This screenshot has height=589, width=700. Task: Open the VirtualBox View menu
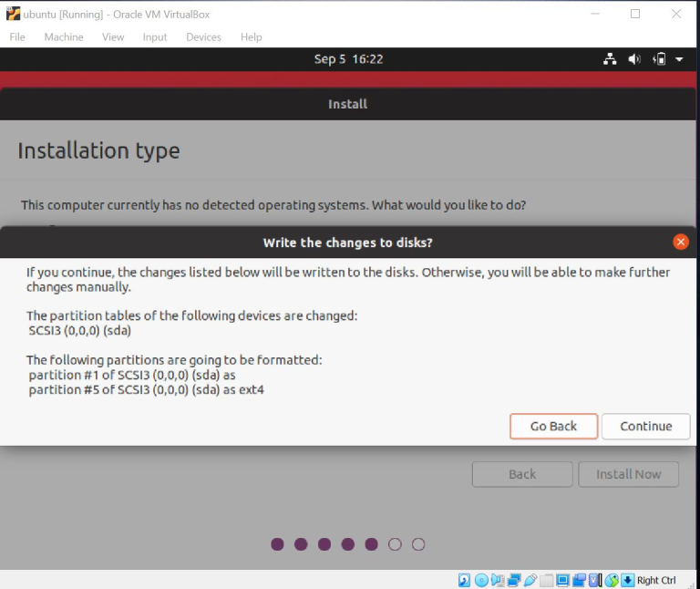pyautogui.click(x=113, y=37)
